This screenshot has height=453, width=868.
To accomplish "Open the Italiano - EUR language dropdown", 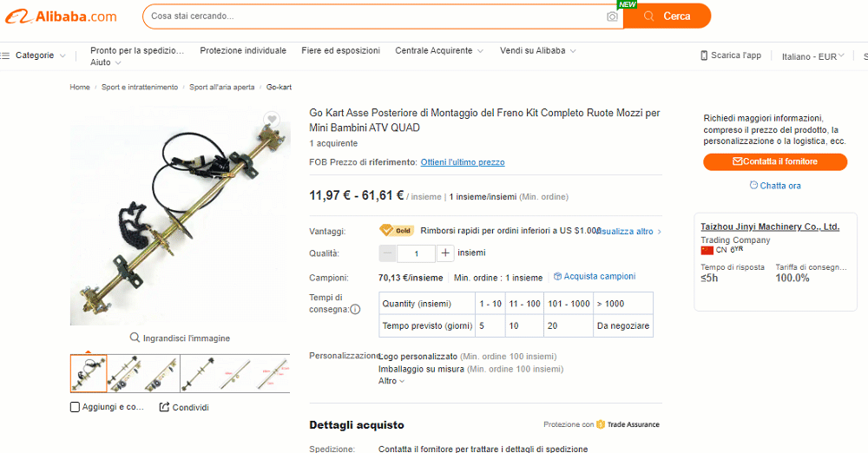I will (812, 56).
